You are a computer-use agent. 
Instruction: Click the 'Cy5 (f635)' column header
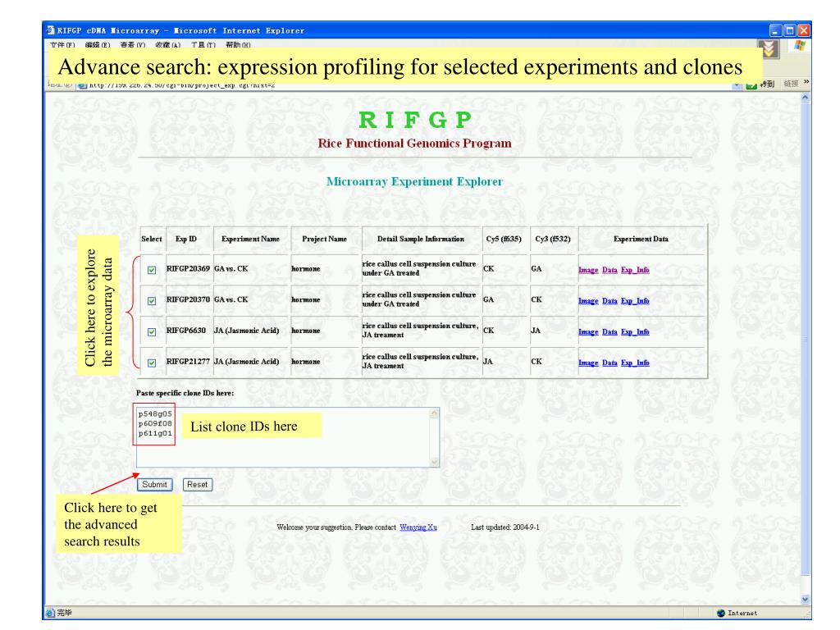504,239
